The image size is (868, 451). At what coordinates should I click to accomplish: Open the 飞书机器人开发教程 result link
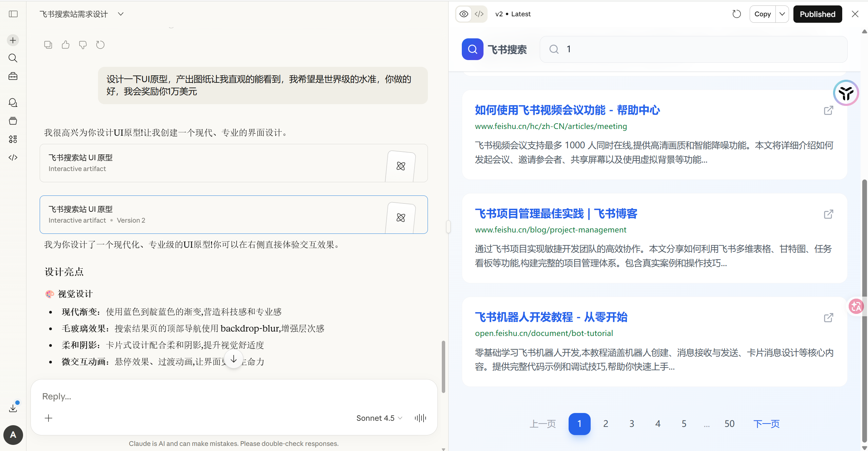click(x=551, y=317)
